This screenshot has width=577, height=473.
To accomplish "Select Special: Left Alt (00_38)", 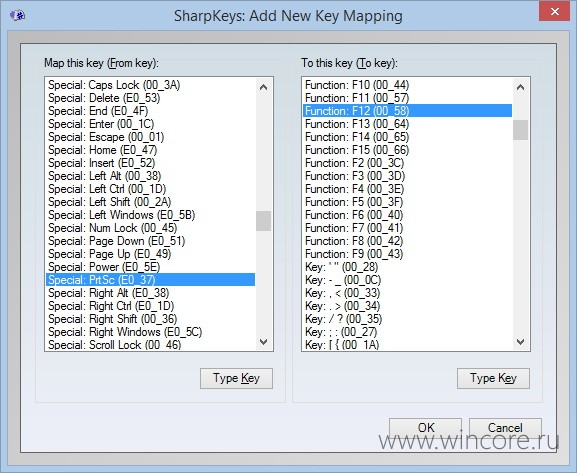I will (150, 176).
